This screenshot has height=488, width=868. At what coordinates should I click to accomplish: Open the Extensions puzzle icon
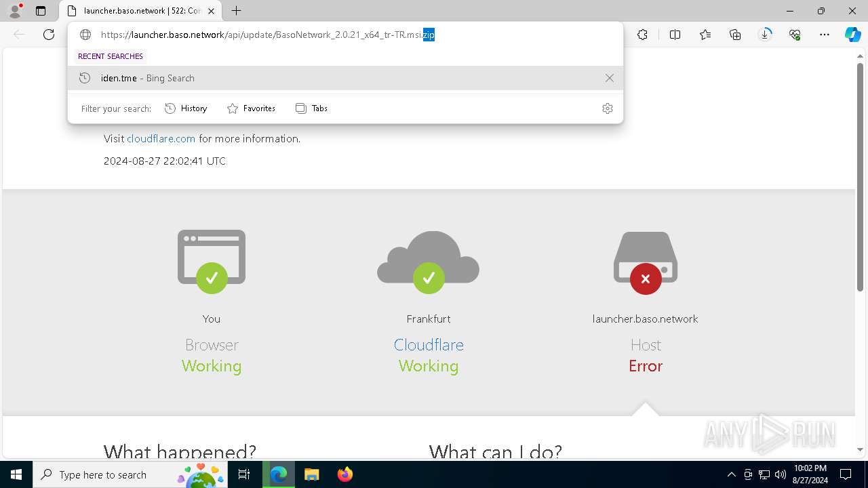[643, 35]
